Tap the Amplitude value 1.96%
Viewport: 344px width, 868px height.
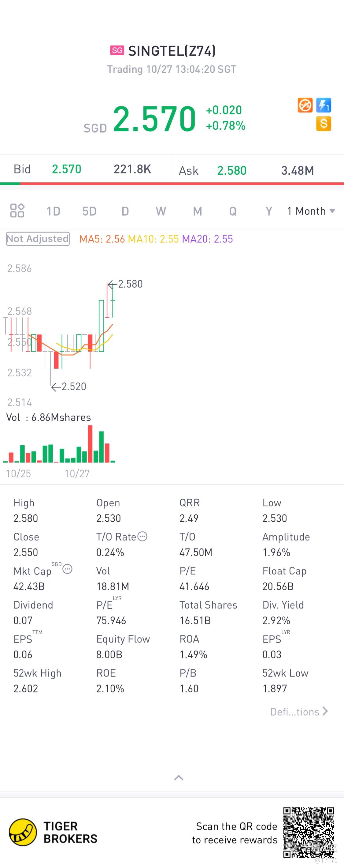(276, 552)
